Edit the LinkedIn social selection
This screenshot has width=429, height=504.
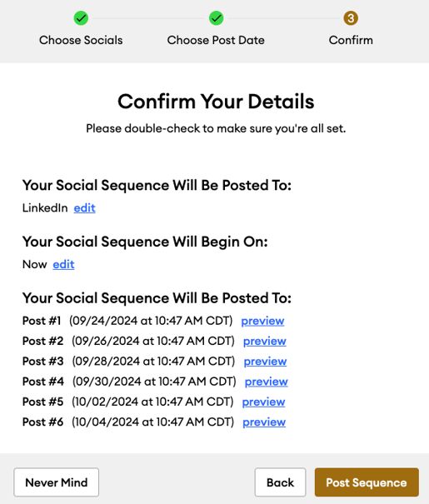tap(84, 208)
